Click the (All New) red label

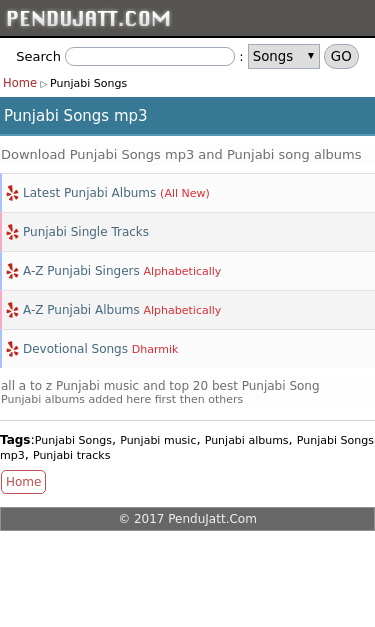(185, 193)
